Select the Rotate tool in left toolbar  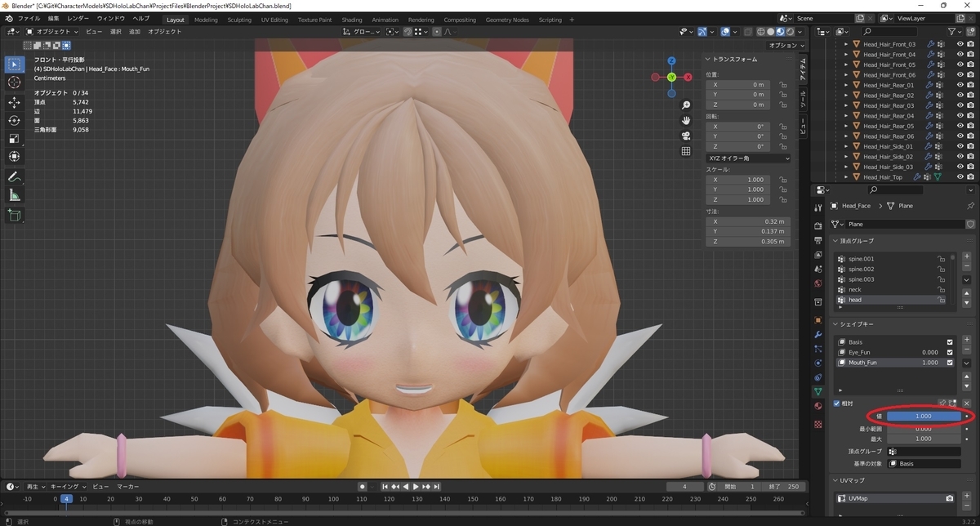click(x=15, y=120)
